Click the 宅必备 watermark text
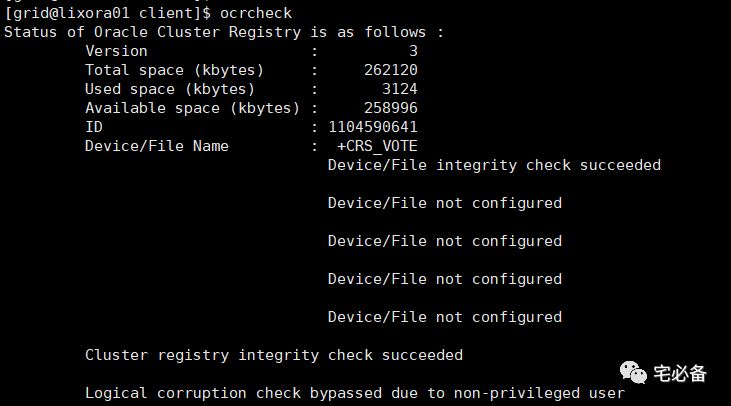 [x=680, y=373]
